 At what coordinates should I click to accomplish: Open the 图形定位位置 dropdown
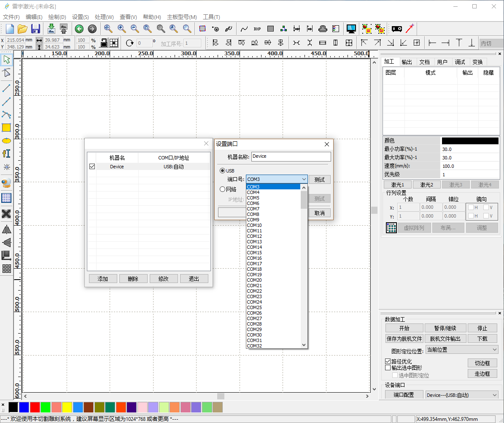point(462,350)
